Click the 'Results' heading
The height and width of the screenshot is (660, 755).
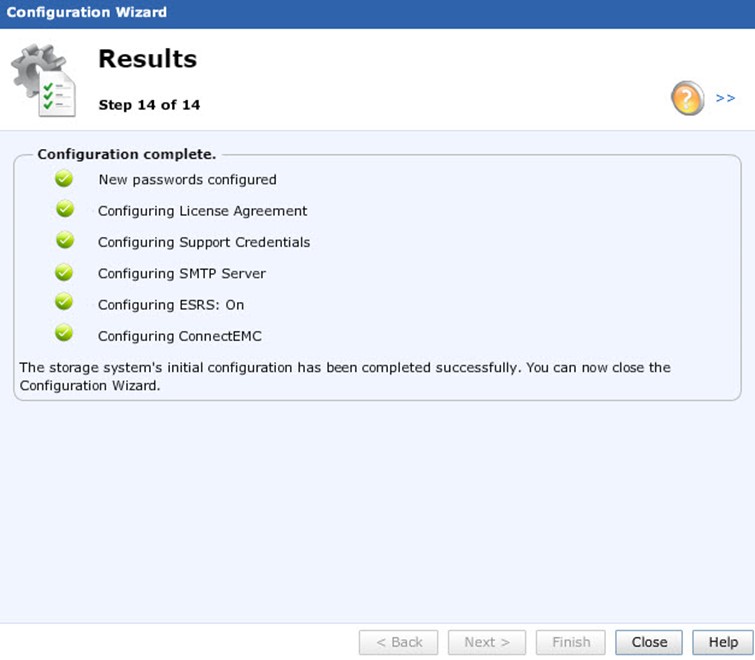(147, 59)
